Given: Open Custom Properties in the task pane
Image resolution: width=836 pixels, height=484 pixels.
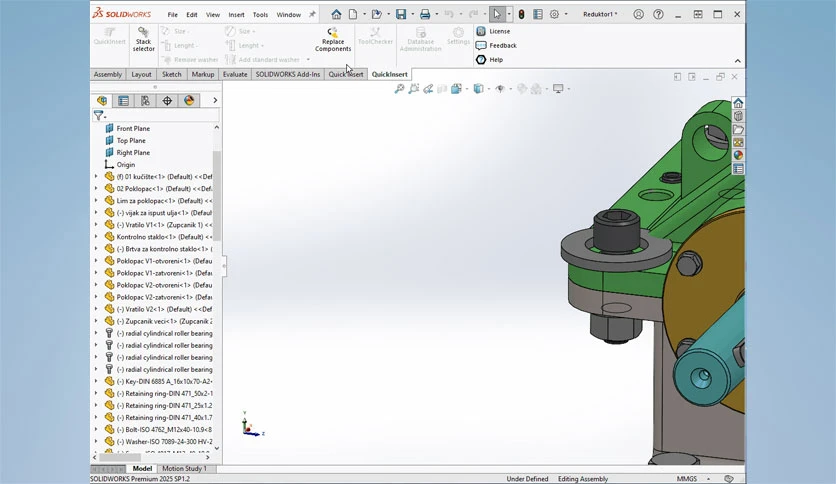Looking at the screenshot, I should pyautogui.click(x=738, y=169).
